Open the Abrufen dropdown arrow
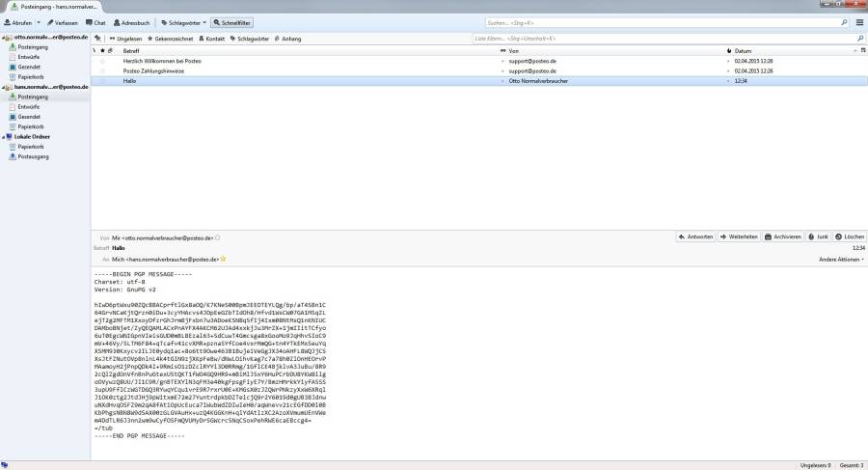The image size is (868, 470). coord(37,22)
